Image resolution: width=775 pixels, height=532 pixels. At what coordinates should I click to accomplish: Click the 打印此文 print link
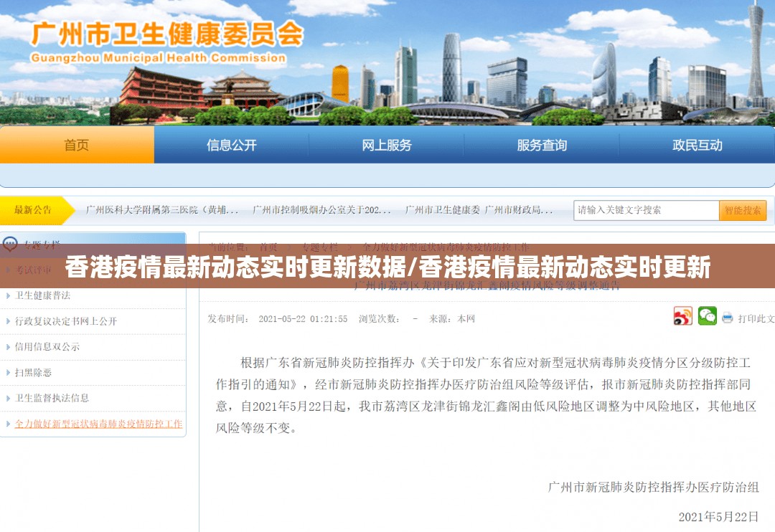[x=756, y=318]
